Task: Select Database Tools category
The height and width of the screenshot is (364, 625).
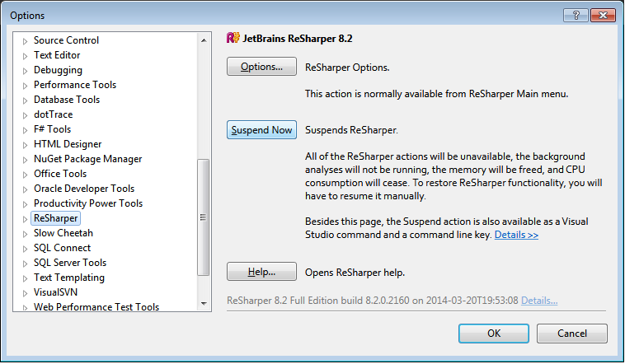Action: coord(67,100)
